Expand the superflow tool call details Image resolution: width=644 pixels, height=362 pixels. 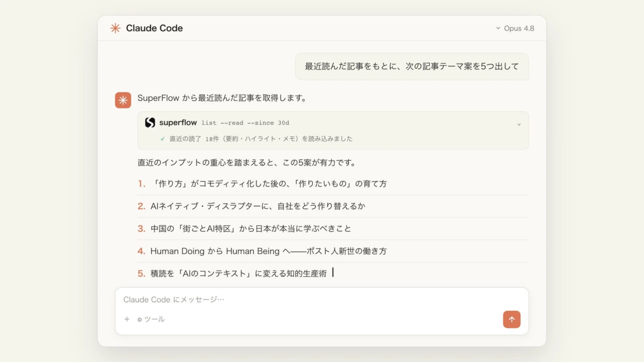click(519, 124)
